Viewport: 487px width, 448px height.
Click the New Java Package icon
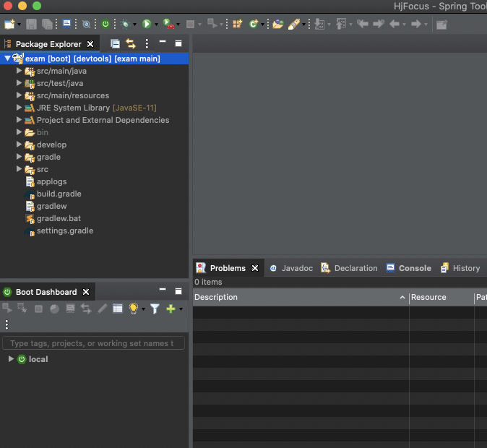coord(237,24)
